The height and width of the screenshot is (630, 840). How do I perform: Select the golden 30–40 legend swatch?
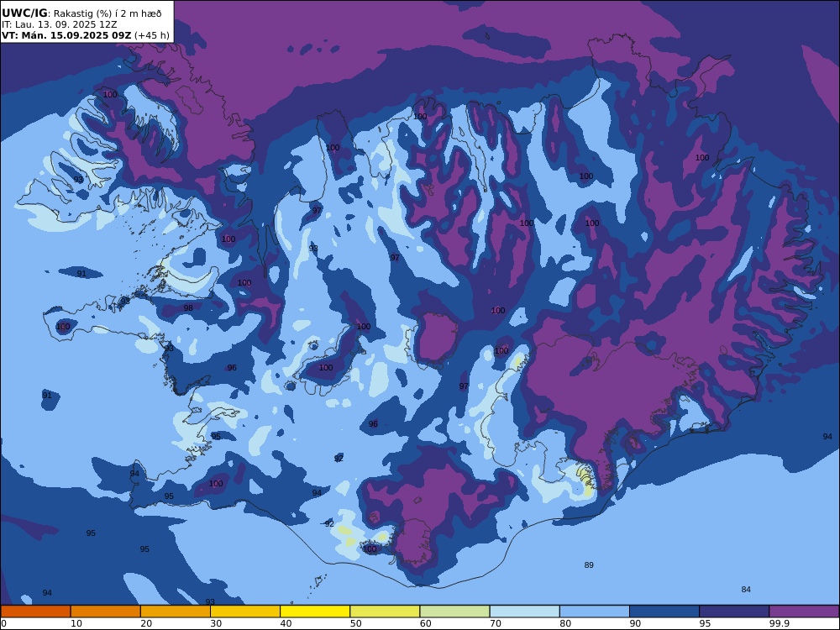(x=245, y=612)
